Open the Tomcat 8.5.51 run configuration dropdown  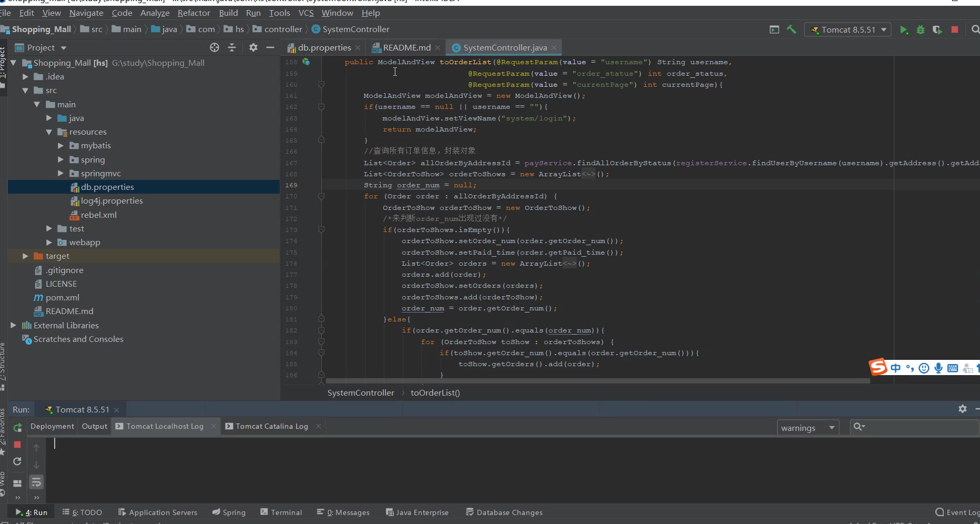coord(848,30)
